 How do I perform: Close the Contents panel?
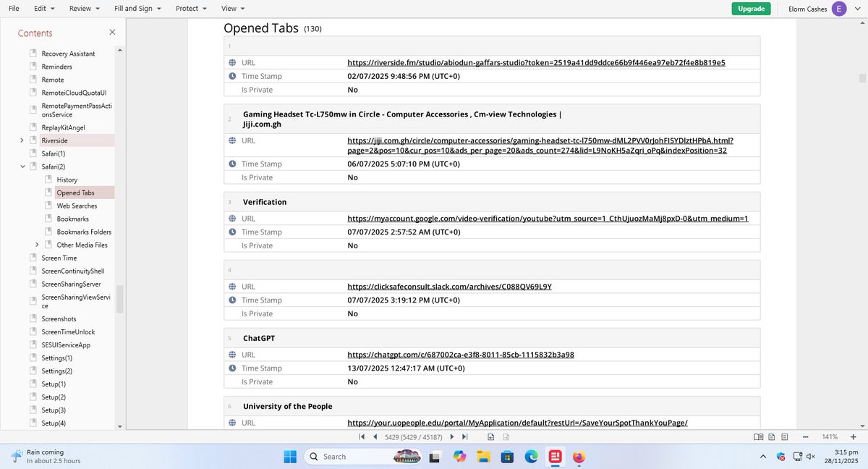tap(112, 33)
